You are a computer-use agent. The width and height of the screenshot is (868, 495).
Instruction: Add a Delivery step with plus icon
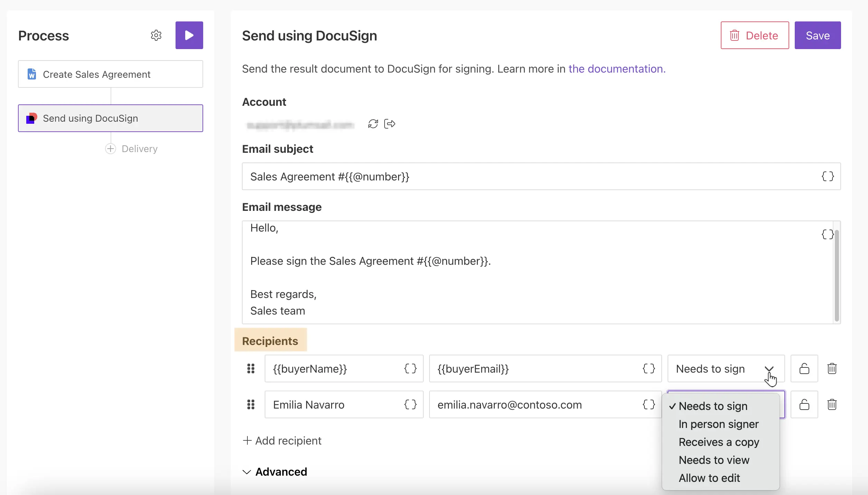pos(110,149)
